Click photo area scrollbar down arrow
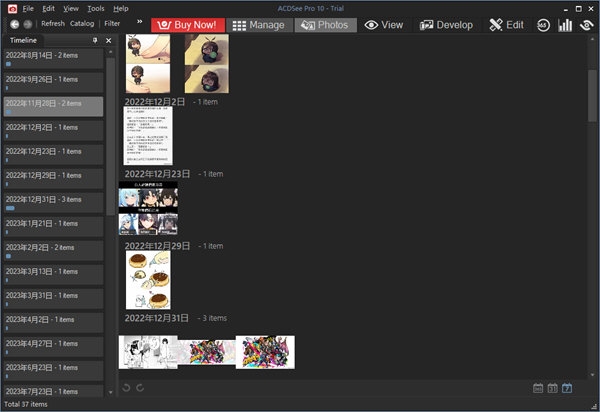 pos(593,375)
